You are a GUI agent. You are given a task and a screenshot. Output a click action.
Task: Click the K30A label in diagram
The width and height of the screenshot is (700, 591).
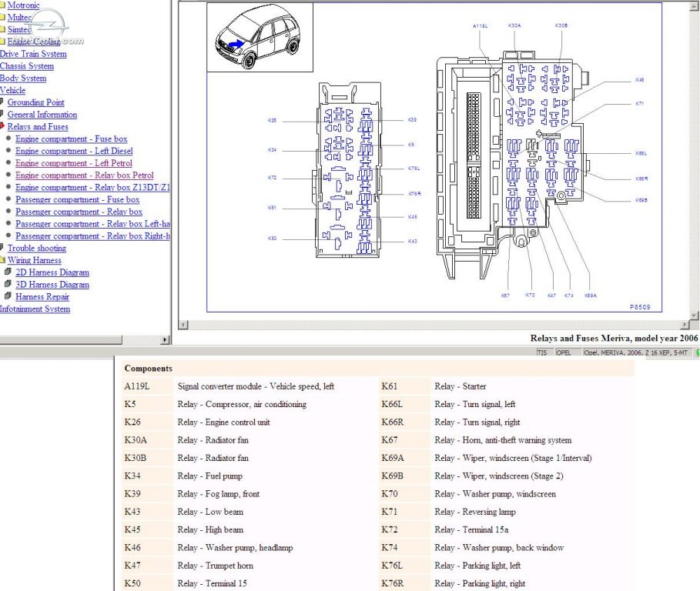pos(514,26)
